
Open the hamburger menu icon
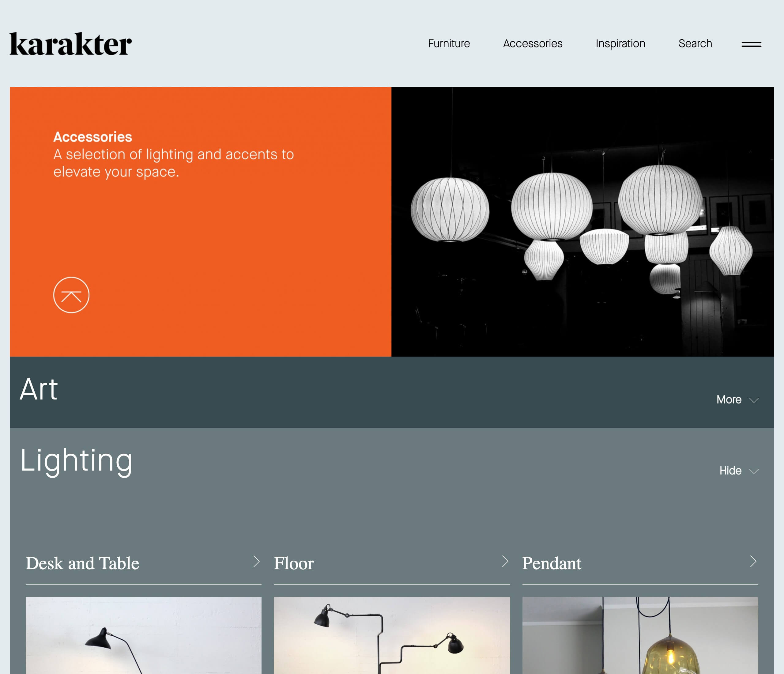tap(751, 44)
